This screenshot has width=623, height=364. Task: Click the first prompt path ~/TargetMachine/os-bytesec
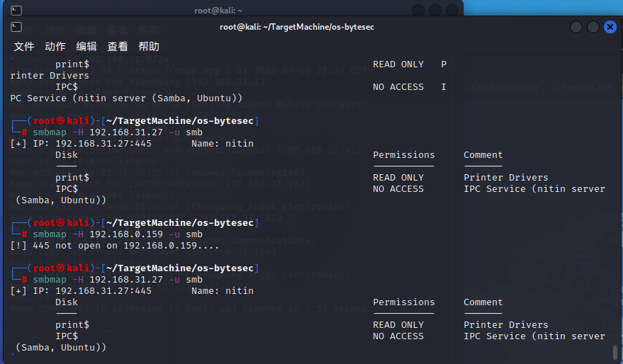click(x=180, y=120)
